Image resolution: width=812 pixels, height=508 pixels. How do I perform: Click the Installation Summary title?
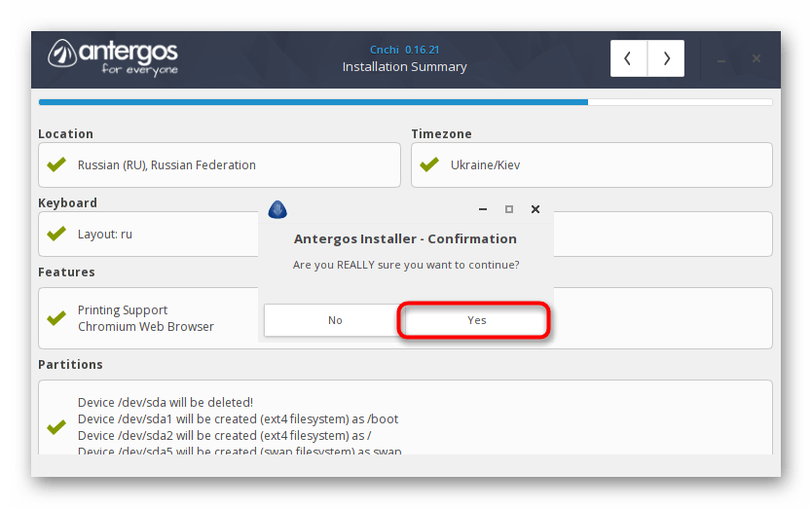tap(404, 67)
